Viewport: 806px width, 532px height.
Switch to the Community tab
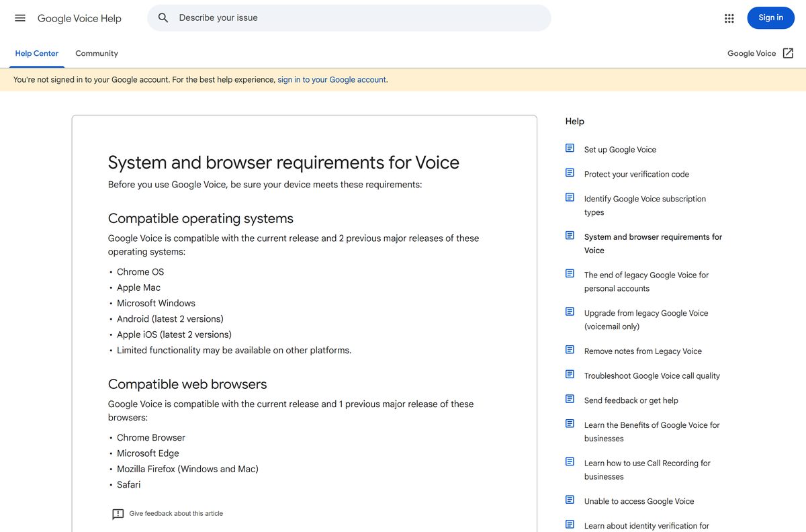coord(97,54)
